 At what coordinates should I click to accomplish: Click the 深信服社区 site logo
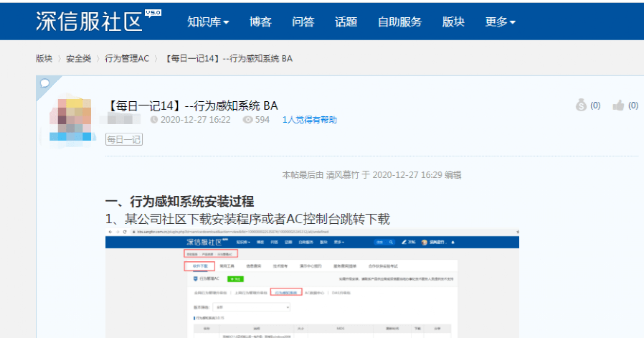[89, 21]
